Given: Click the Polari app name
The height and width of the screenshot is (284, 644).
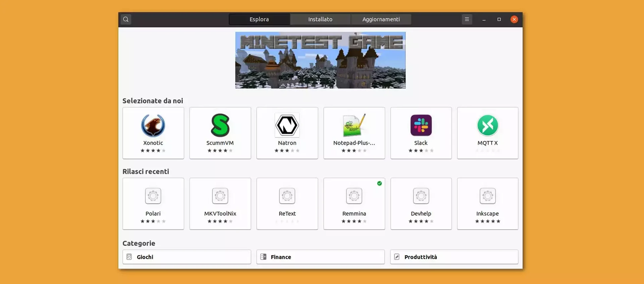Looking at the screenshot, I should [153, 214].
